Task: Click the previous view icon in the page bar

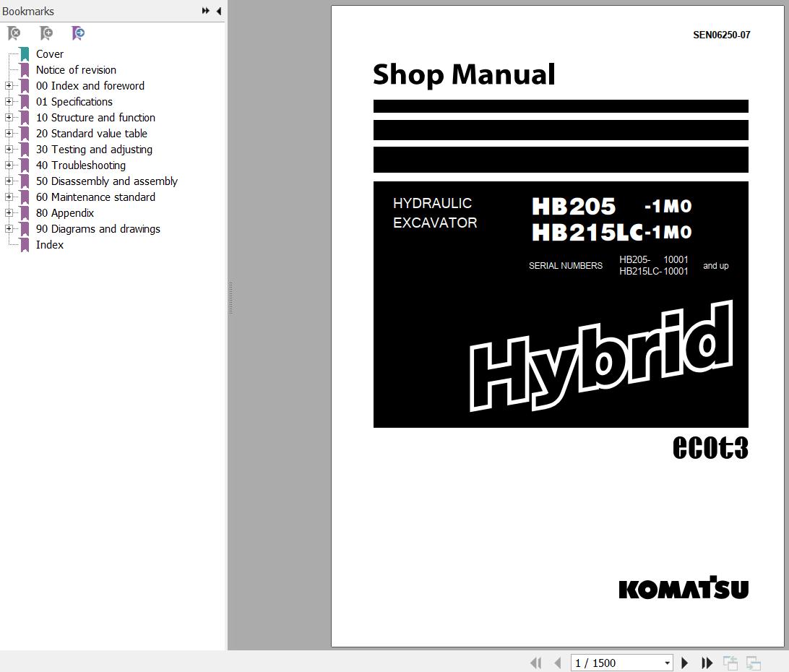Action: tap(730, 663)
